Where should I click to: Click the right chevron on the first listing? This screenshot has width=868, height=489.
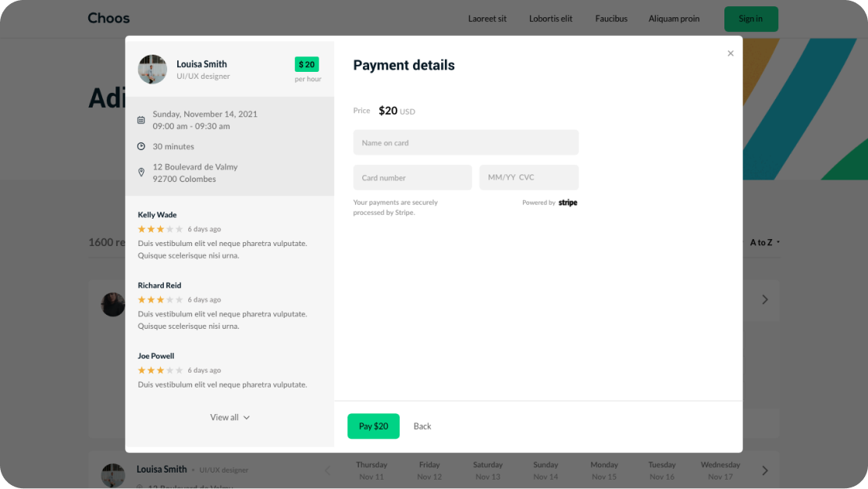coord(765,300)
